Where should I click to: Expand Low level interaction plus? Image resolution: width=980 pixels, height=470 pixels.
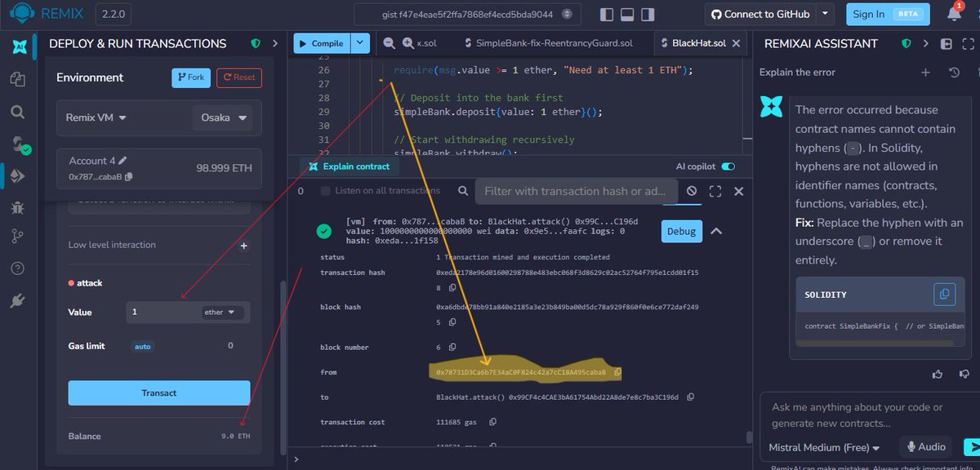coord(243,245)
